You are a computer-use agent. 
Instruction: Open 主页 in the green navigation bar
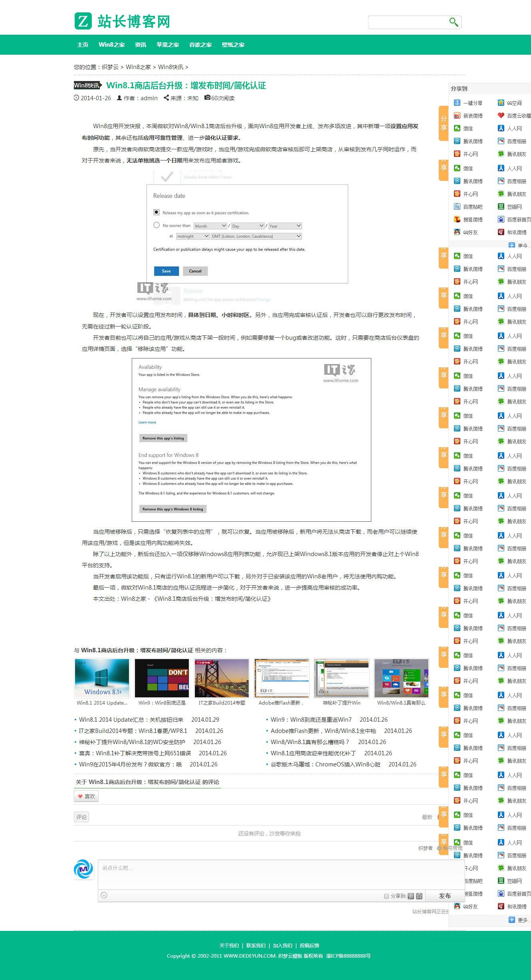83,45
